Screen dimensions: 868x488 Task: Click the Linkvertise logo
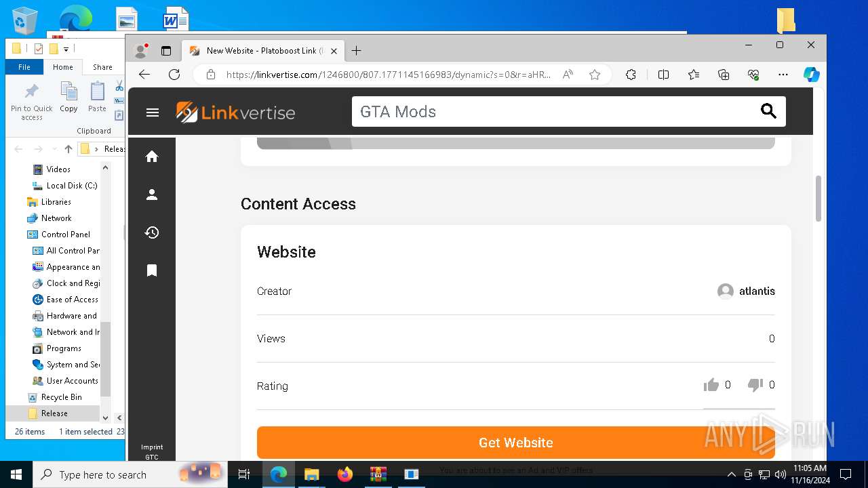pos(235,113)
